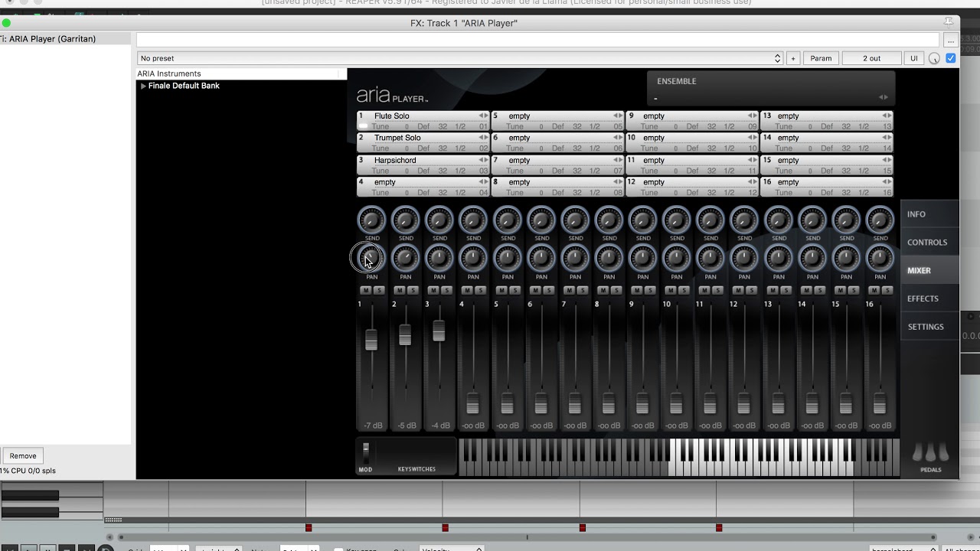Open slot 4 empty instrument arrows

click(483, 182)
